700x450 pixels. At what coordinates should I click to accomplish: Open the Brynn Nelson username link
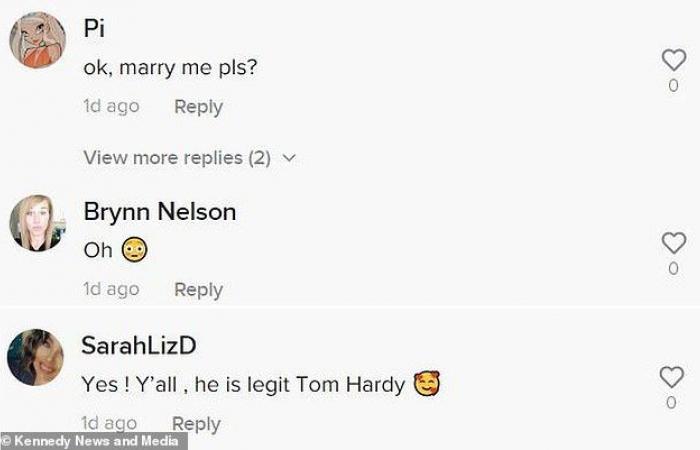coord(160,211)
